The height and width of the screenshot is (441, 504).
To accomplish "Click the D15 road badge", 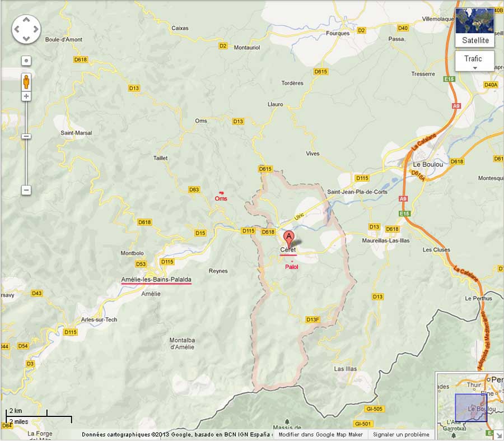I will (x=200, y=233).
